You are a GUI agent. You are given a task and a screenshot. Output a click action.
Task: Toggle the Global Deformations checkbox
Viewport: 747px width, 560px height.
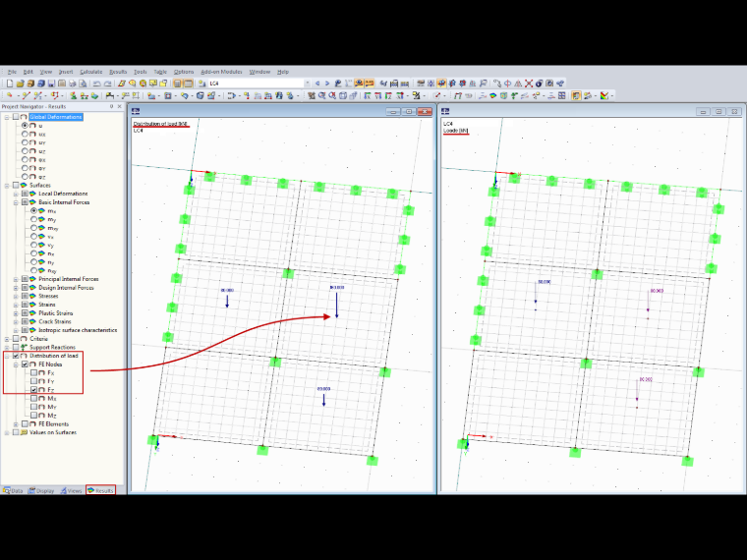coord(16,117)
